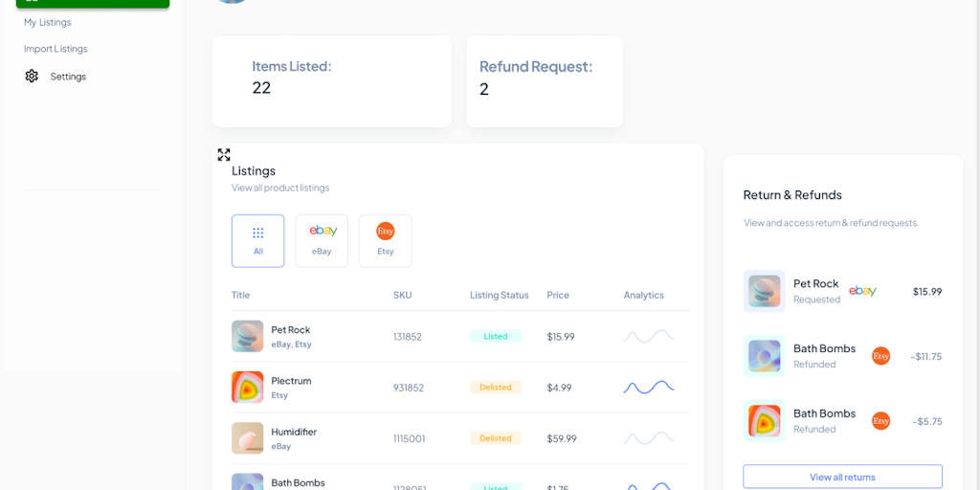View Pet Rock analytics sparkline
The width and height of the screenshot is (980, 490).
[x=649, y=336]
